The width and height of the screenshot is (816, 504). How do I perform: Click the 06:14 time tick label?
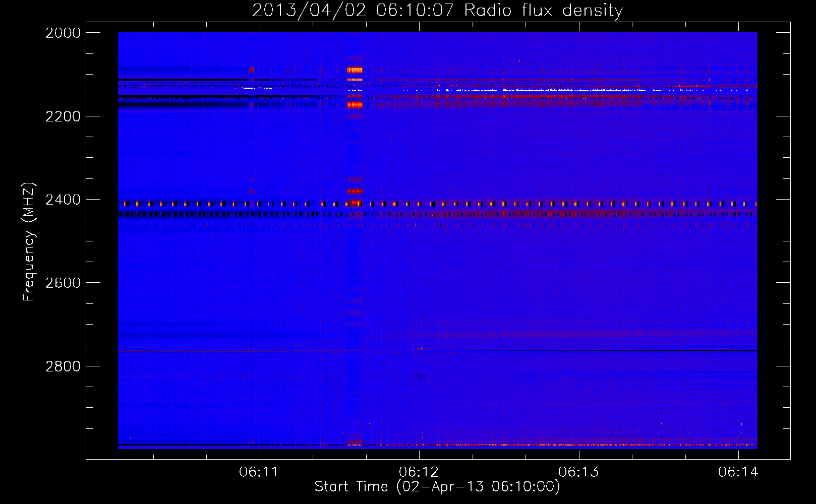pos(738,472)
